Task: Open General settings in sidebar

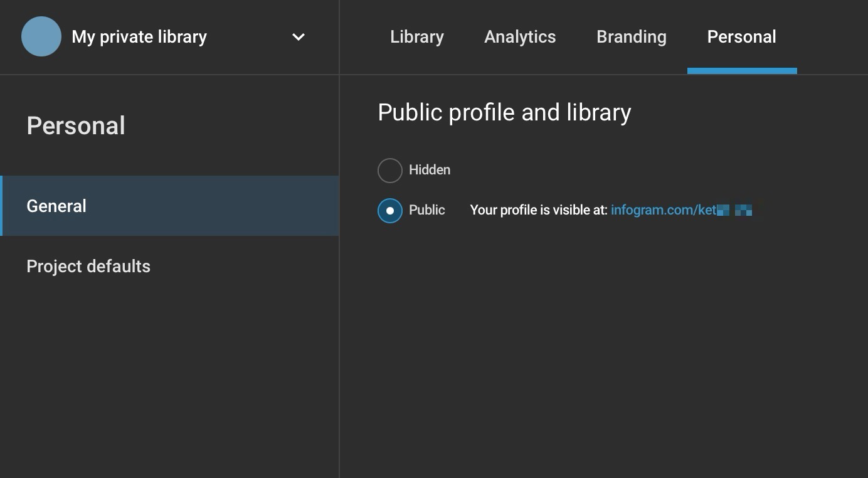Action: point(56,206)
